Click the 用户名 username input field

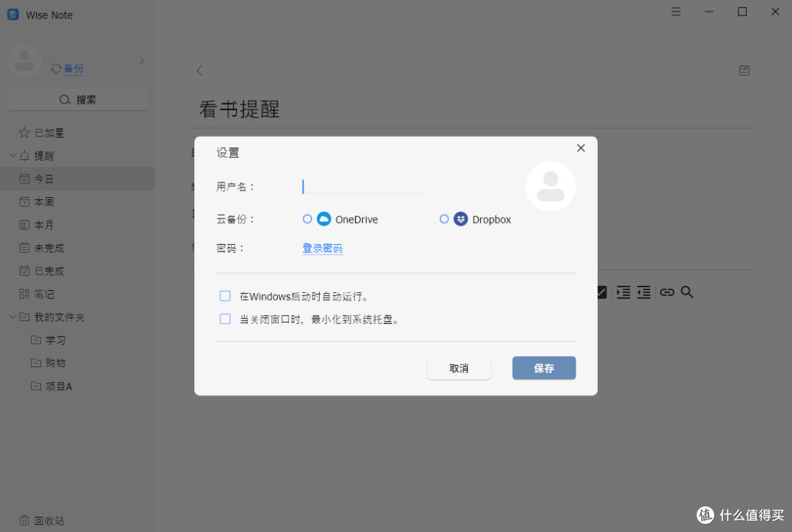[x=363, y=186]
